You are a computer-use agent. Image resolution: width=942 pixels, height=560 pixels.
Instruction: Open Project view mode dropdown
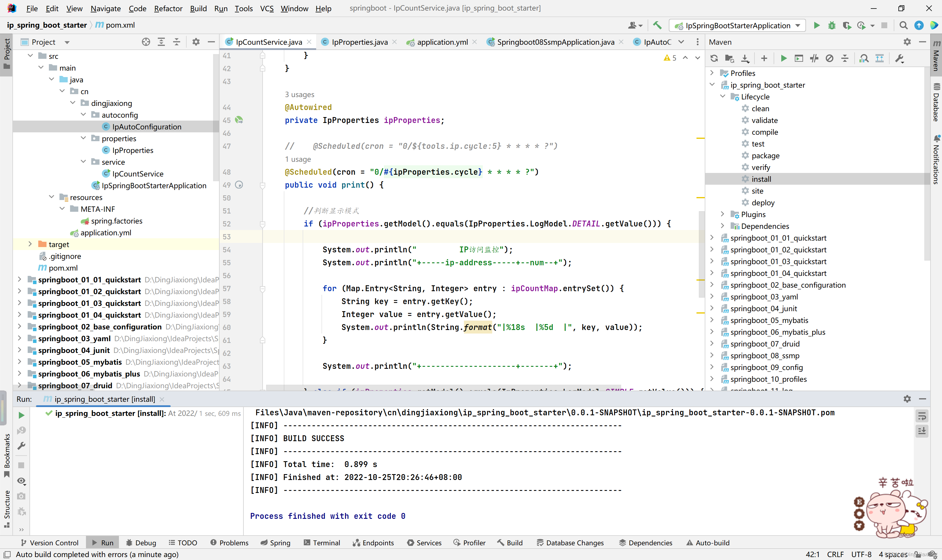click(x=67, y=42)
